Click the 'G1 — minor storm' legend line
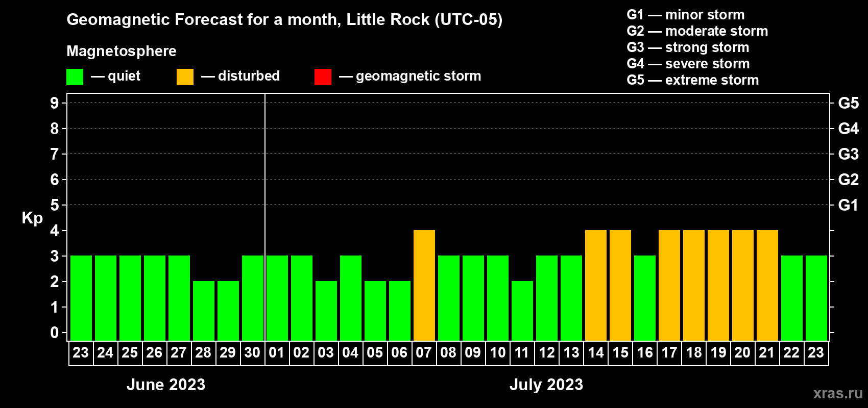Screen dimensions: 868x408 (686, 15)
